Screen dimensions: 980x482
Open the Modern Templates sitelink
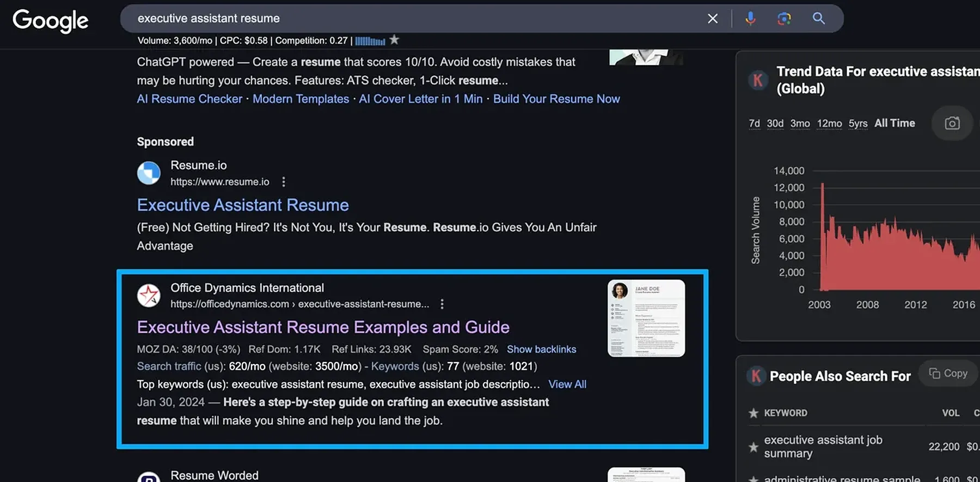point(301,99)
